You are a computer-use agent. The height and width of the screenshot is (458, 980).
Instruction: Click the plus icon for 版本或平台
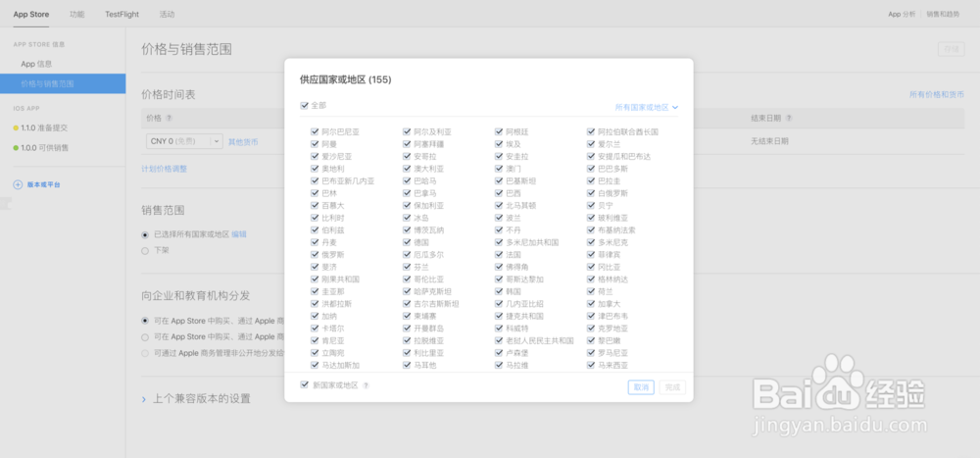tap(18, 184)
